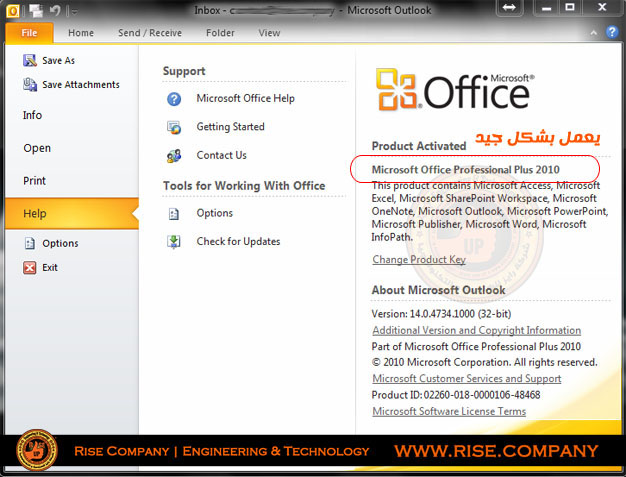The width and height of the screenshot is (626, 477).
Task: Click the Save Attachments icon
Action: [x=30, y=85]
